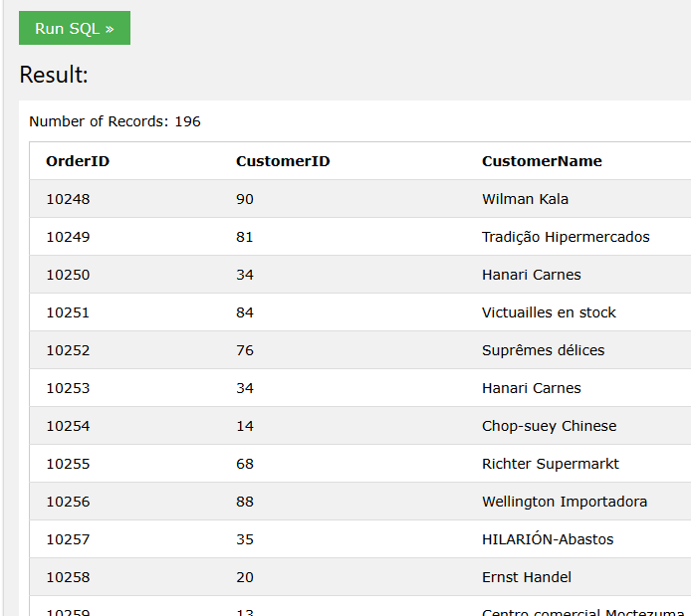Viewport: 691px width, 616px height.
Task: Select OrderID cell 10249
Action: click(x=68, y=237)
